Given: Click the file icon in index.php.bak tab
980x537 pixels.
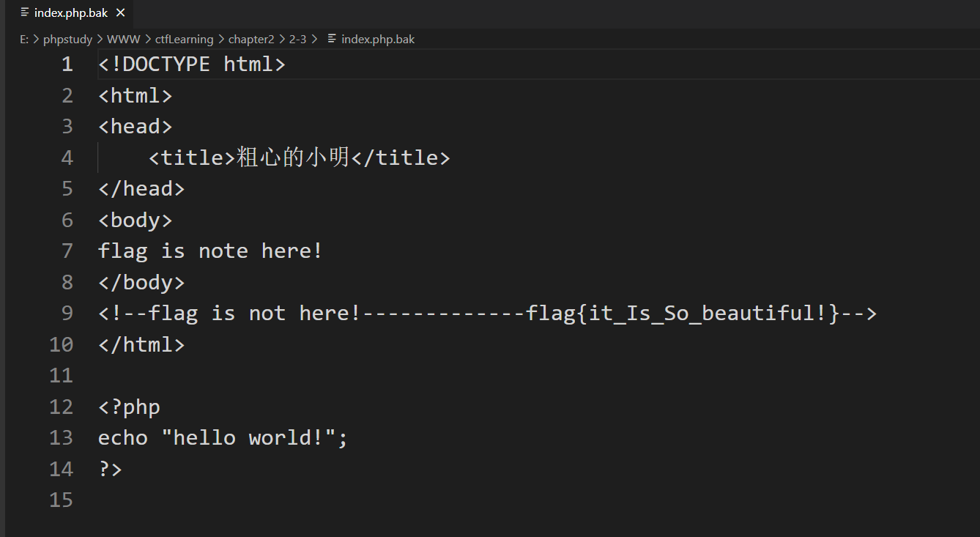Looking at the screenshot, I should coord(25,12).
